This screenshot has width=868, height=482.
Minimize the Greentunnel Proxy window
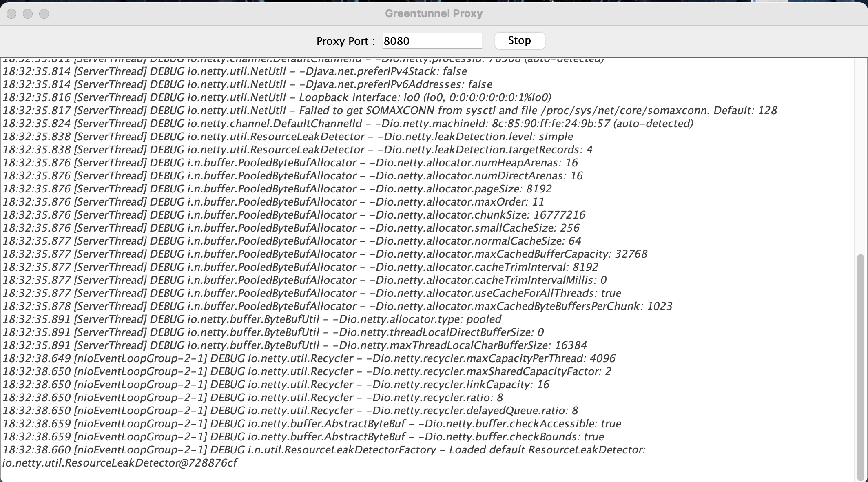(x=28, y=14)
